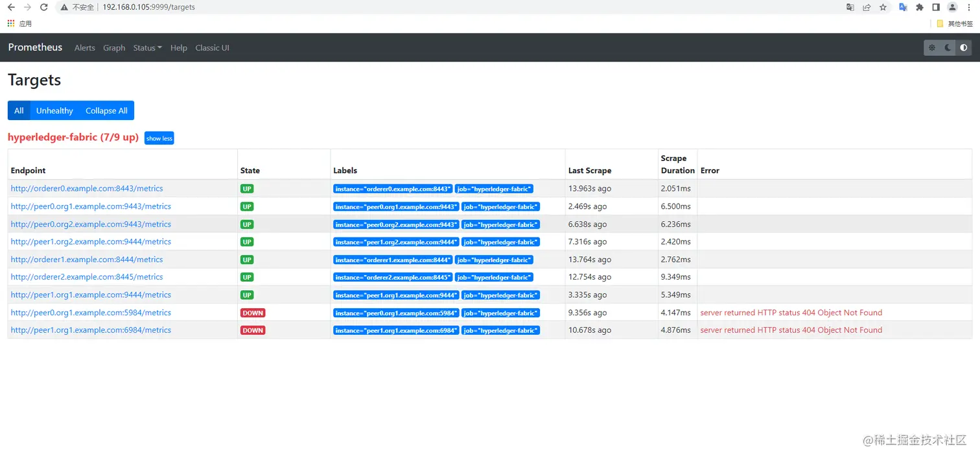
Task: Open peer1.org1.example.com:9444 metrics link
Action: tap(91, 295)
